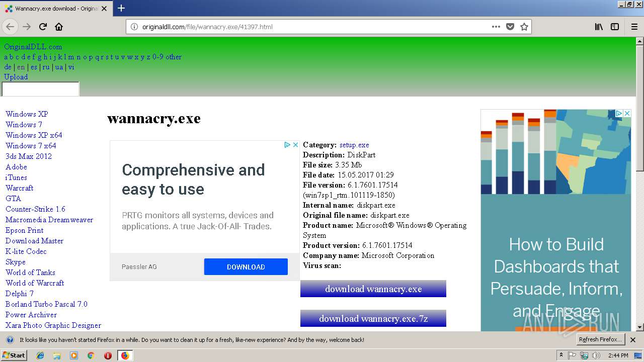This screenshot has height=362, width=644.
Task: Launch the media player taskbar icon
Action: point(74,355)
